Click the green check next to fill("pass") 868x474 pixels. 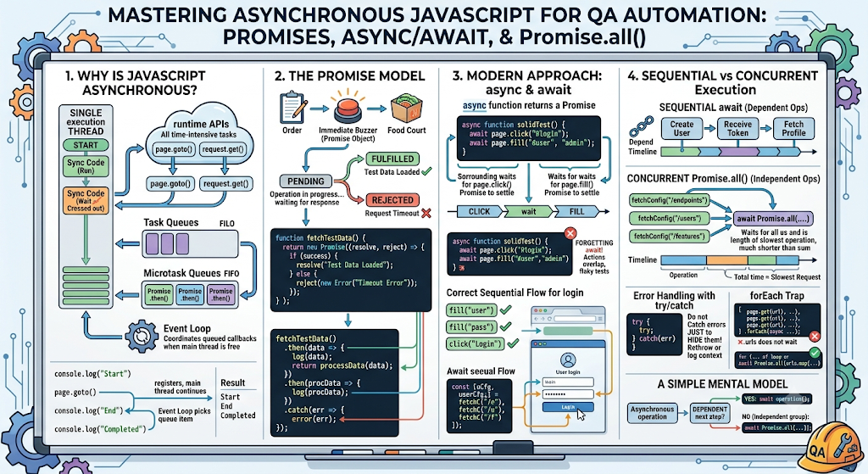coord(505,326)
